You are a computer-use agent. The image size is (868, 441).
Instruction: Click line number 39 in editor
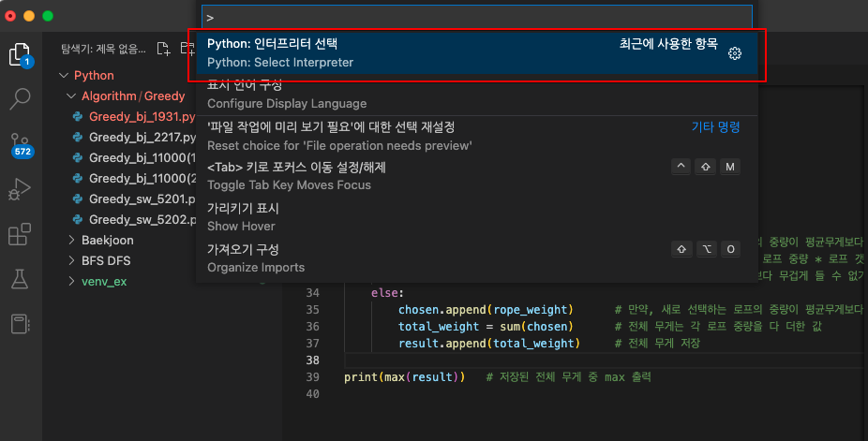click(313, 377)
